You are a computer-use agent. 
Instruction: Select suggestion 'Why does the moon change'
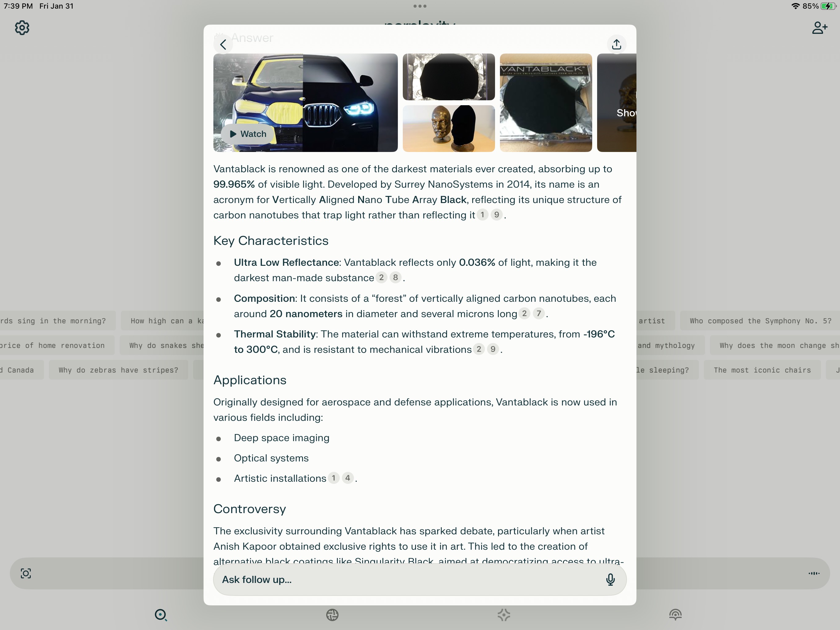[x=775, y=345]
